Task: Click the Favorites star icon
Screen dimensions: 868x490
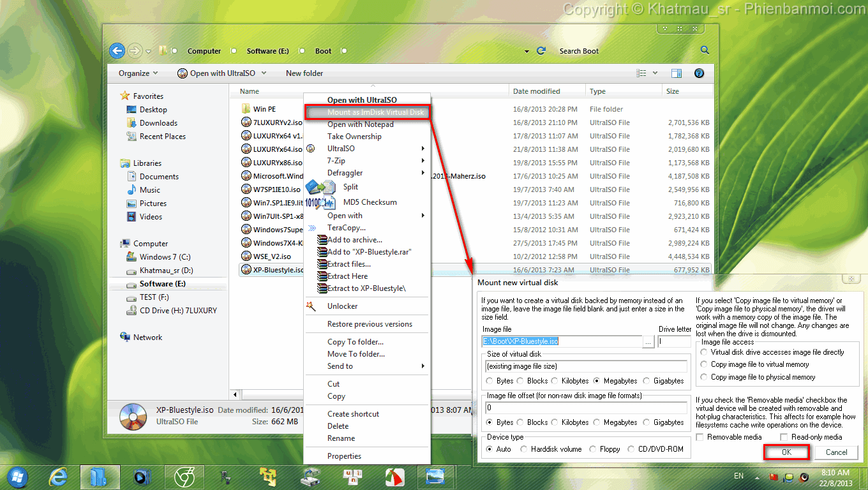Action: pyautogui.click(x=125, y=96)
